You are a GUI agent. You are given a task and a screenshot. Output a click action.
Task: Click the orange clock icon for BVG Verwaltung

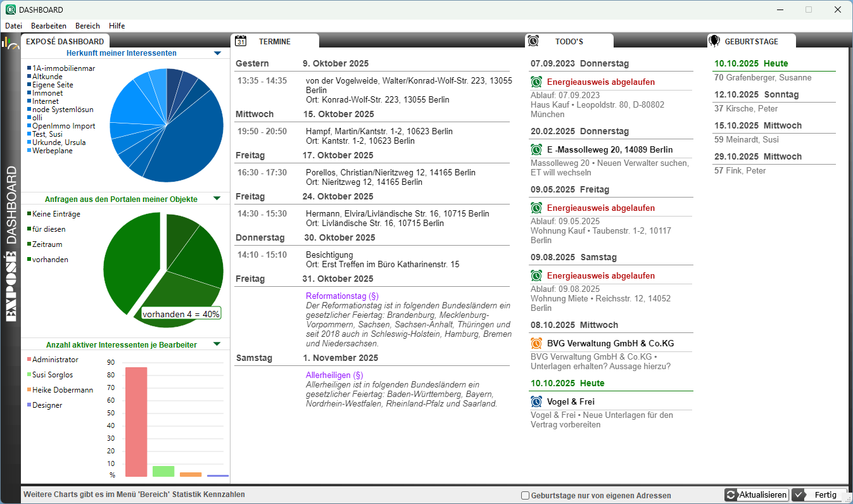click(x=536, y=343)
